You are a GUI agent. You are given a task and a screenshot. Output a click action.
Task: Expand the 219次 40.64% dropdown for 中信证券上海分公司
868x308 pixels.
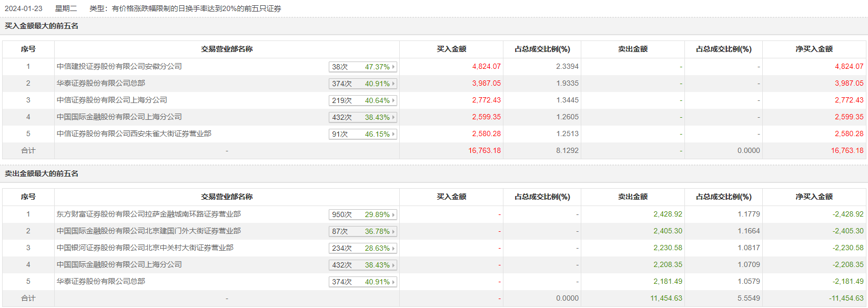click(362, 100)
